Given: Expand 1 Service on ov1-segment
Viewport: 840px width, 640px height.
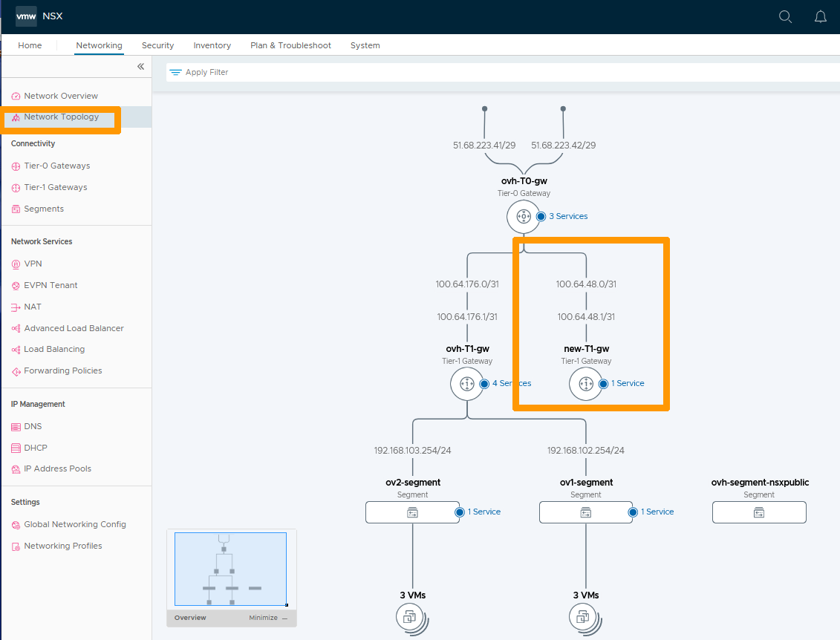Looking at the screenshot, I should pos(657,512).
